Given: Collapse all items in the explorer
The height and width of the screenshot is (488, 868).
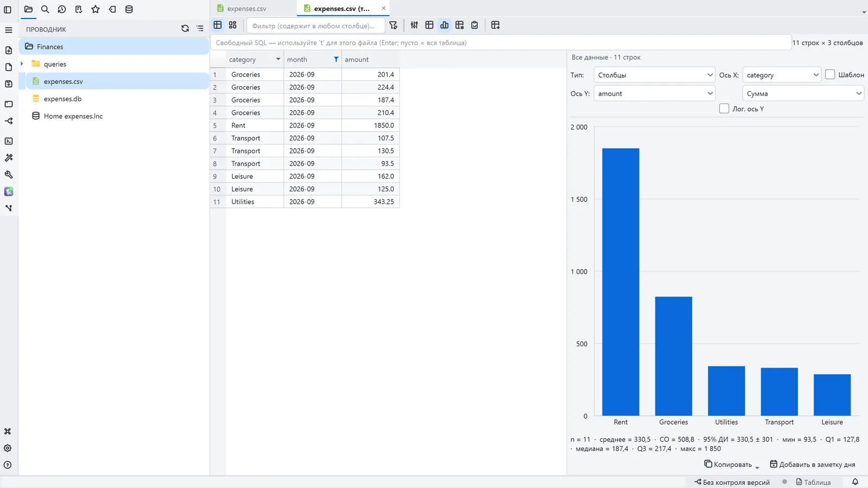Looking at the screenshot, I should click(x=200, y=29).
